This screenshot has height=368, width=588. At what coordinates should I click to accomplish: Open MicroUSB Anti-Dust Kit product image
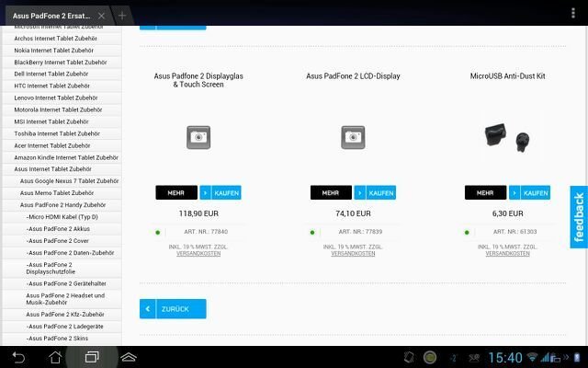507,137
